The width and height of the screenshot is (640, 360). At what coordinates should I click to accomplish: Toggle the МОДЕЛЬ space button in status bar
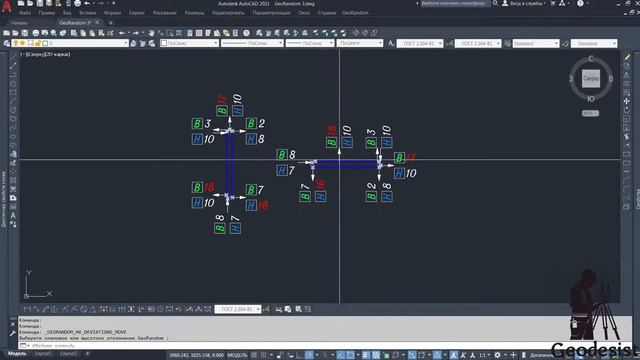(x=237, y=355)
